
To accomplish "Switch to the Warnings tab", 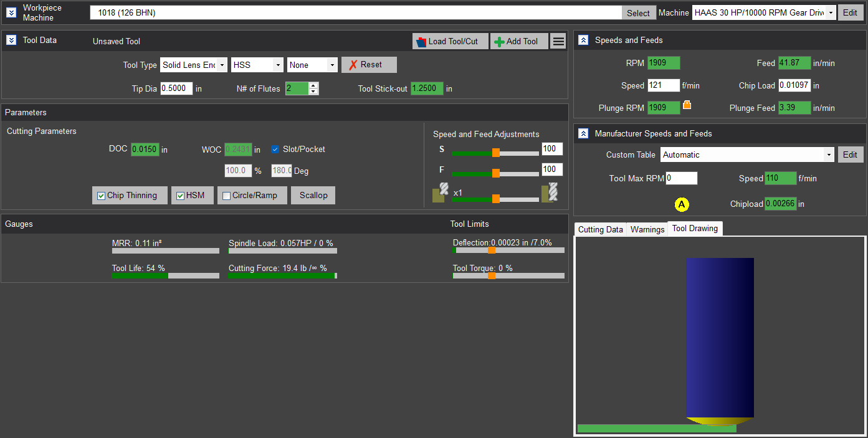I will tap(647, 229).
